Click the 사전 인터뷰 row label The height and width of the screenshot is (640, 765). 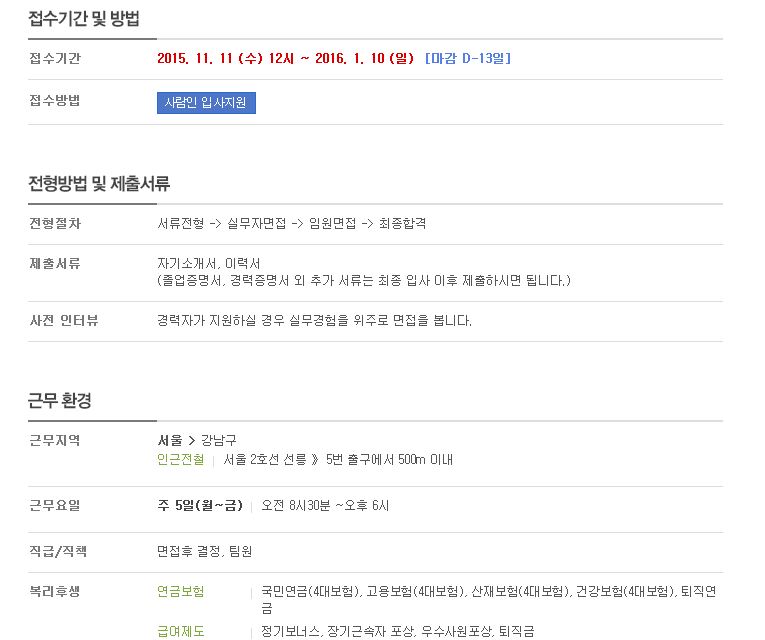pyautogui.click(x=64, y=321)
